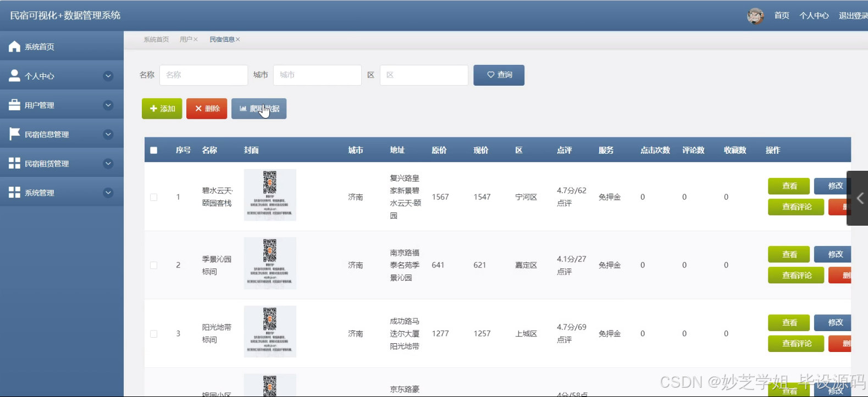
Task: Open the 个人中心 sidebar menu
Action: [x=62, y=75]
